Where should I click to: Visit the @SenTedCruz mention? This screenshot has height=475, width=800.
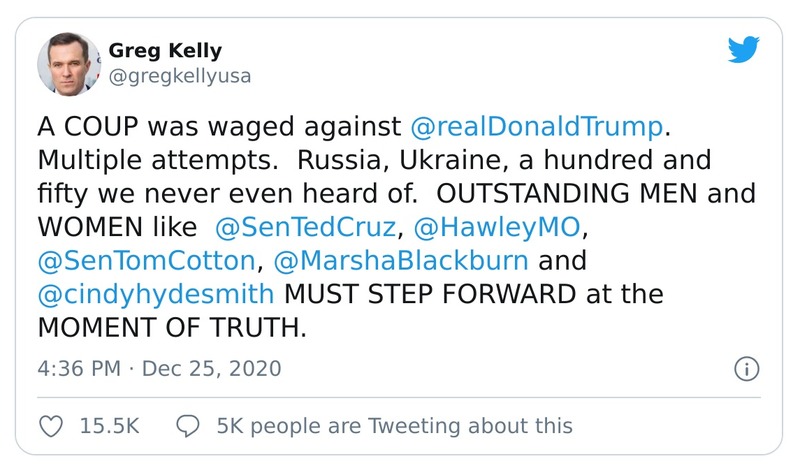point(306,229)
